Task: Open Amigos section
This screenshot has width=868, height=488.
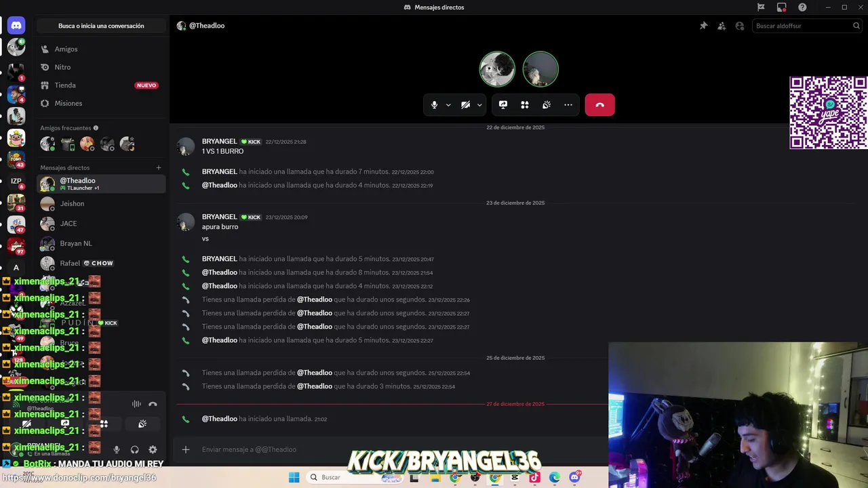Action: click(x=101, y=49)
